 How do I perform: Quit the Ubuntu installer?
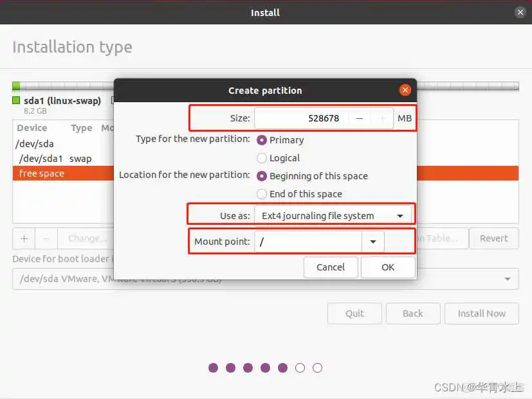(x=354, y=314)
